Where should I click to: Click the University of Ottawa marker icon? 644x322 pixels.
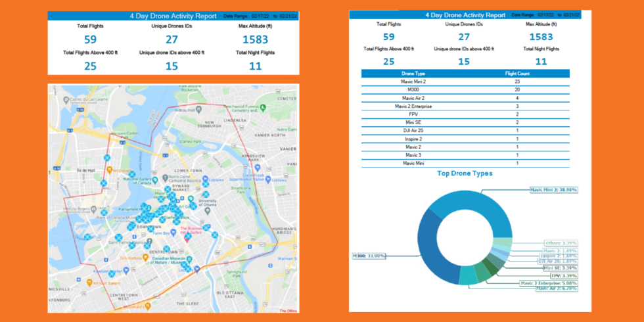[x=208, y=210]
